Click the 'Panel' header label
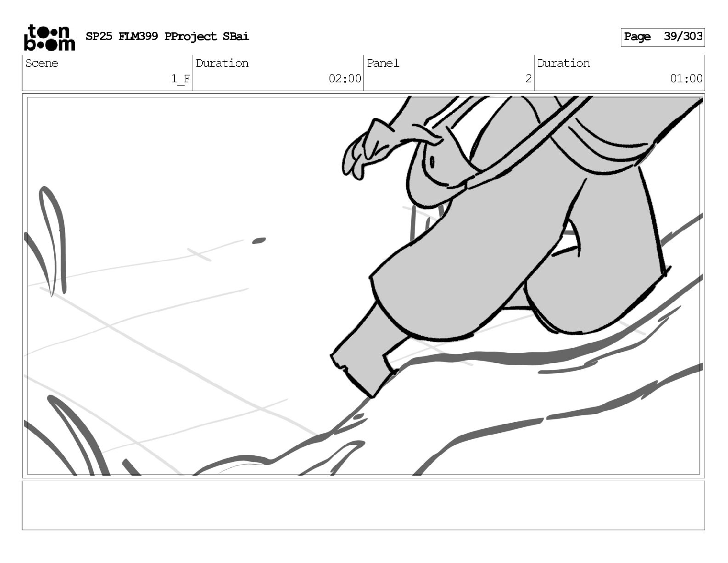 tap(383, 63)
